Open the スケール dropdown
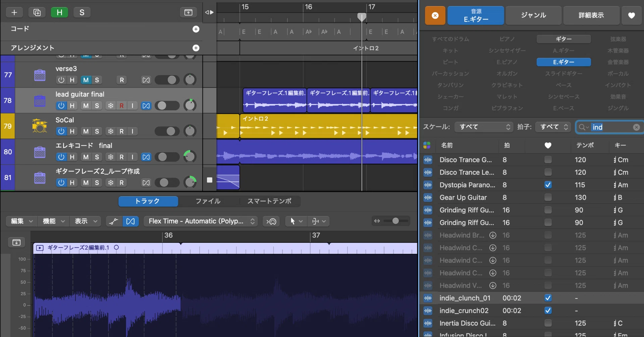This screenshot has width=644, height=337. [x=484, y=127]
